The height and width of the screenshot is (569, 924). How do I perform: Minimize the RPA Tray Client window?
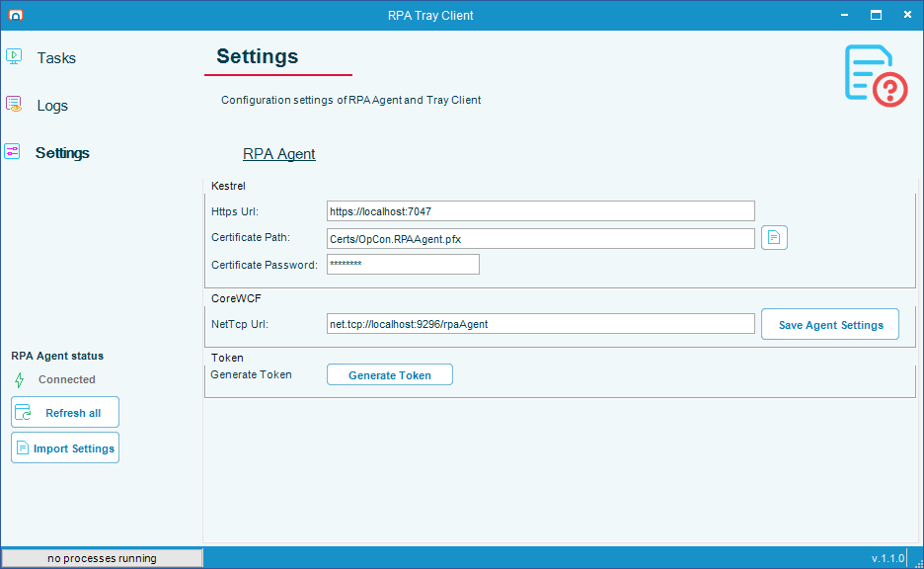click(x=844, y=15)
